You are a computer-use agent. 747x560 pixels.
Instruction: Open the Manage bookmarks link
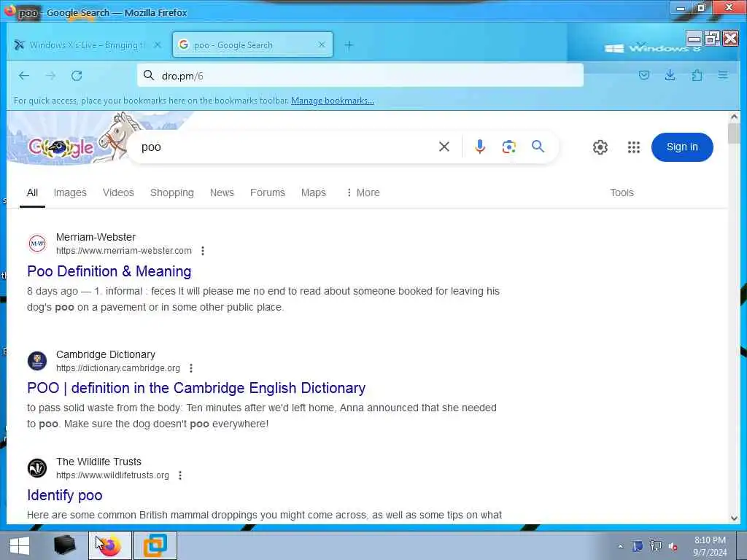[x=333, y=101]
